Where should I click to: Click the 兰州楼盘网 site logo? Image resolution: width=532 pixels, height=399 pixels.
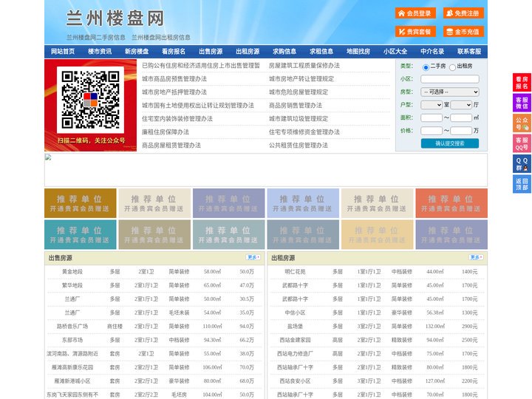tap(115, 18)
